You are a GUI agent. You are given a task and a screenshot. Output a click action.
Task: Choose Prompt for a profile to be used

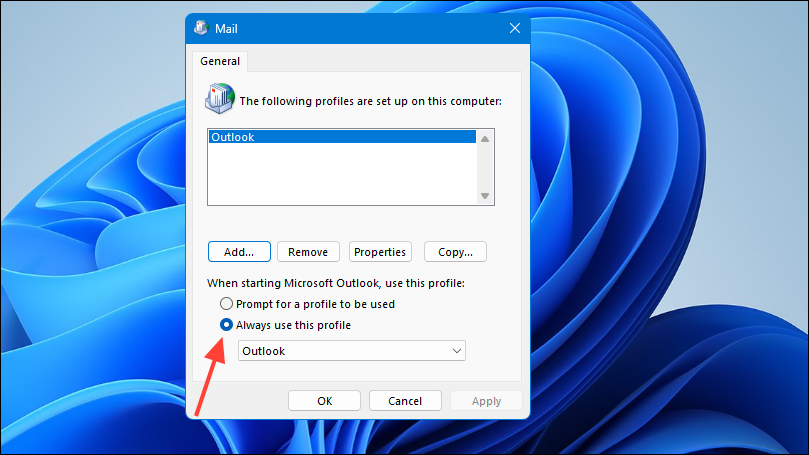tap(308, 304)
